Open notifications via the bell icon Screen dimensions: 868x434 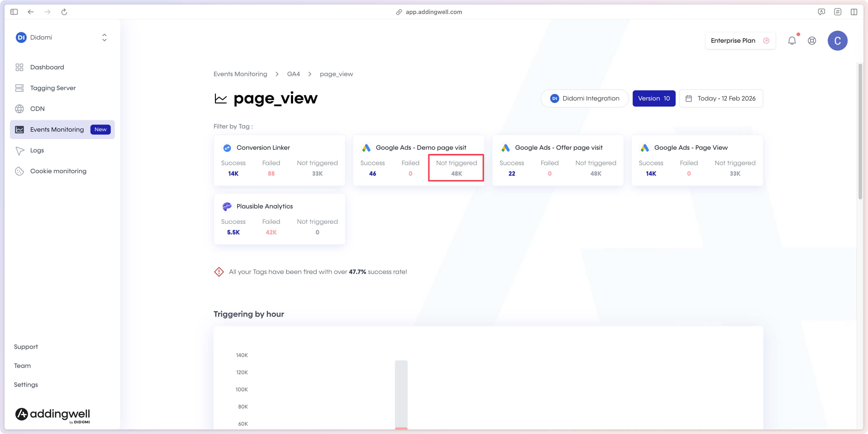(x=792, y=40)
